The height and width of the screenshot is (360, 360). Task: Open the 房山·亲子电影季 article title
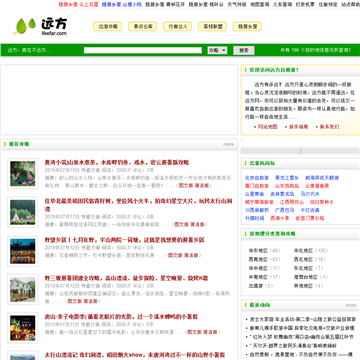121,317
